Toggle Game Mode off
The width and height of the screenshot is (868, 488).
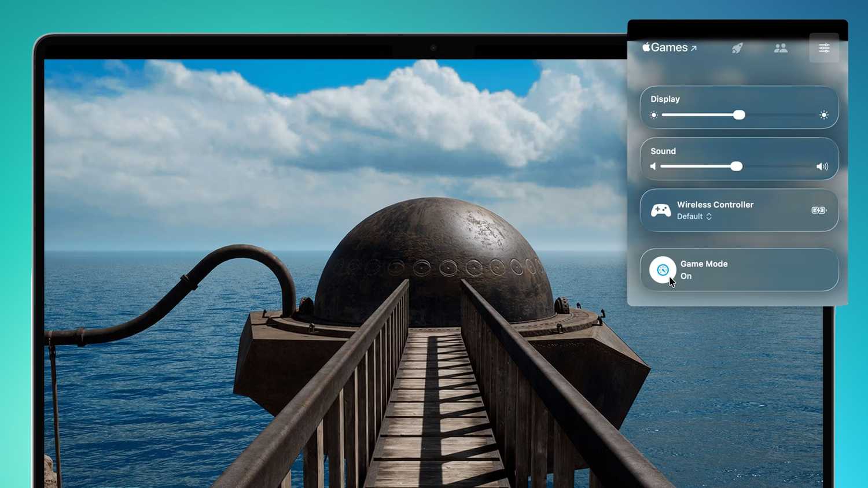[663, 269]
